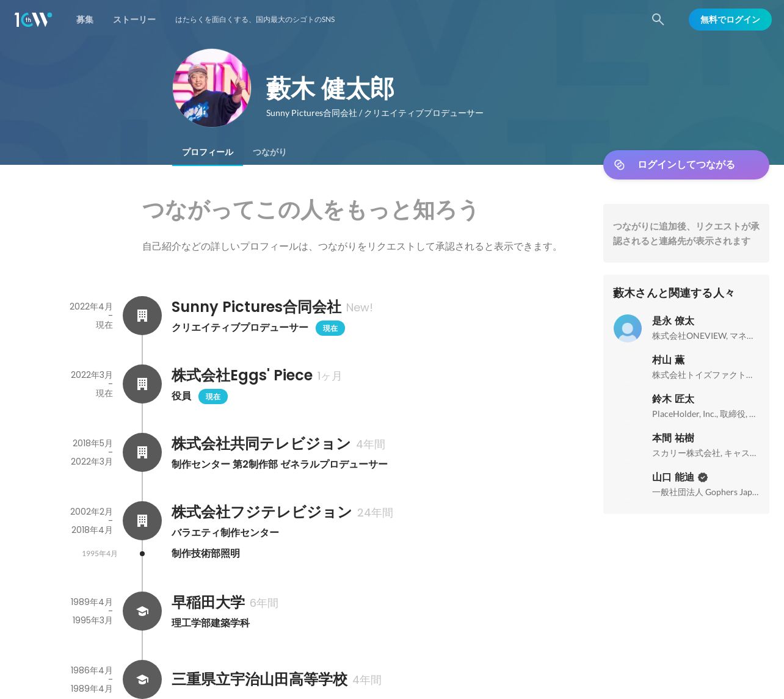
Task: Open 株式会社Eggs' Piece company link
Action: pos(242,375)
